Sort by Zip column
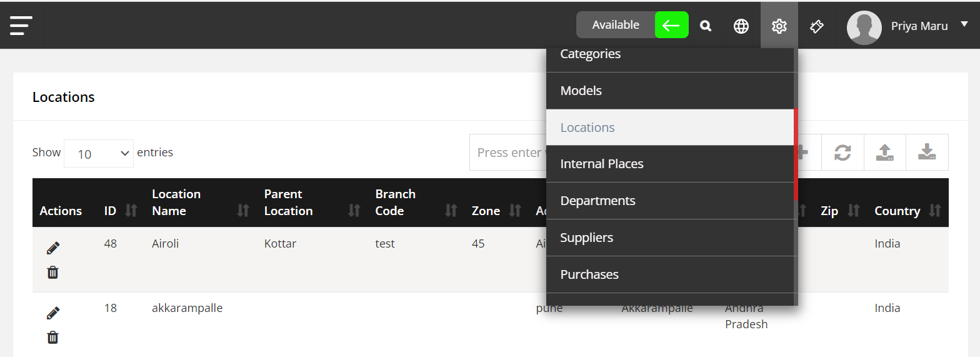 point(854,211)
